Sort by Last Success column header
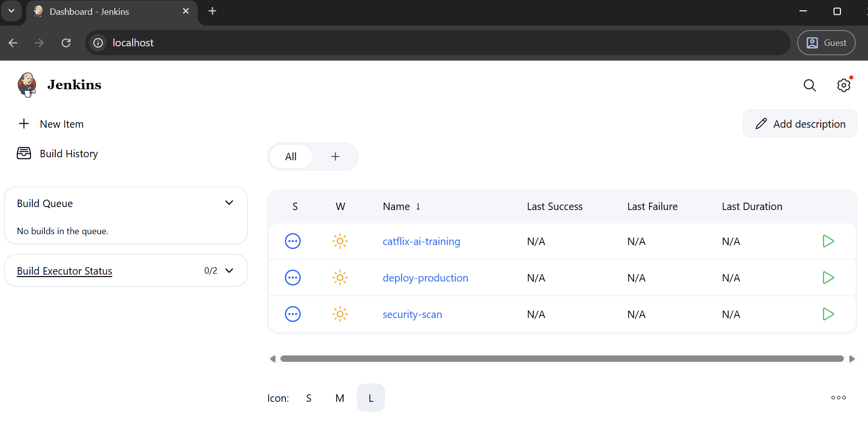The image size is (868, 422). tap(555, 207)
